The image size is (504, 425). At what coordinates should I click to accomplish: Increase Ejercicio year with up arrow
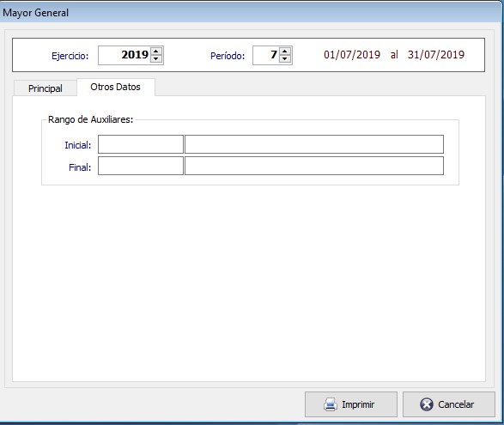[x=156, y=52]
